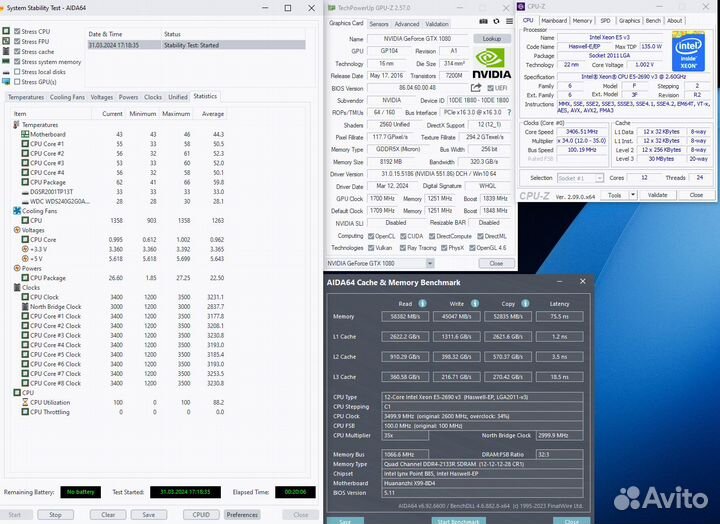Open the Socket #1 selection dropdown in CPU-Z
Screen dimensions: 720x524
(x=599, y=178)
